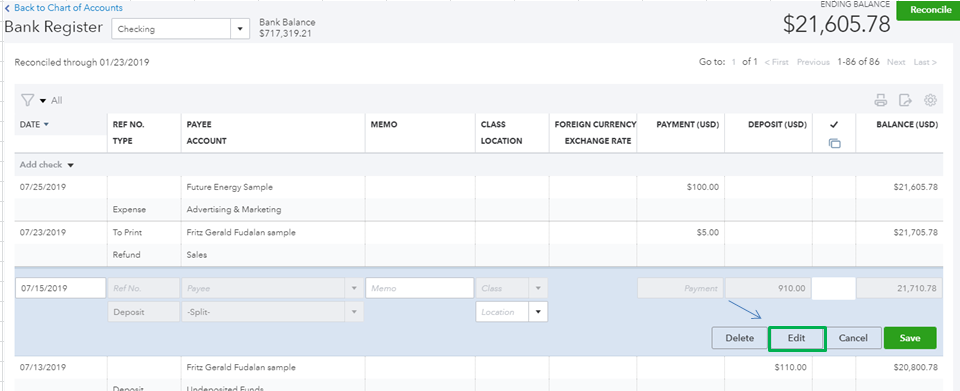Open the table settings gear icon
This screenshot has width=960, height=391.
[x=931, y=100]
